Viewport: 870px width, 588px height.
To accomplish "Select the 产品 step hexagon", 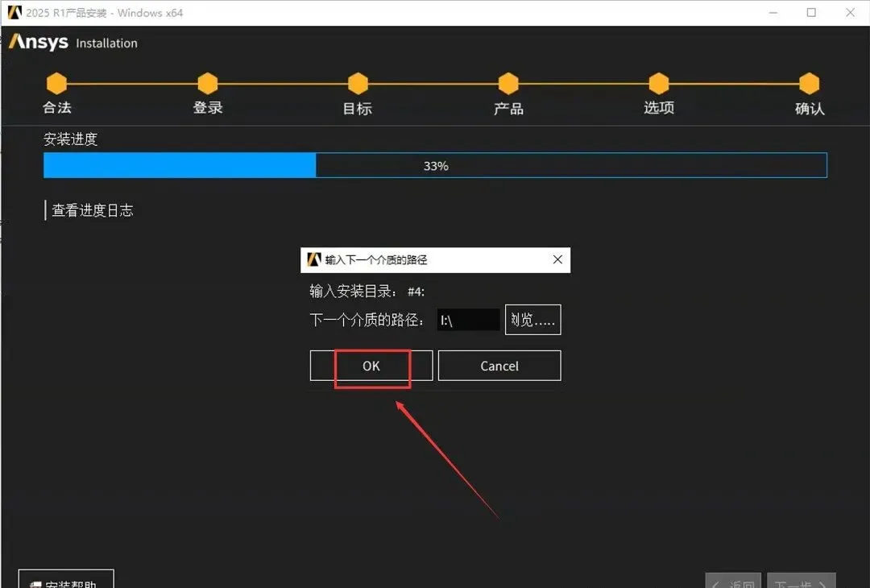I will (x=508, y=84).
